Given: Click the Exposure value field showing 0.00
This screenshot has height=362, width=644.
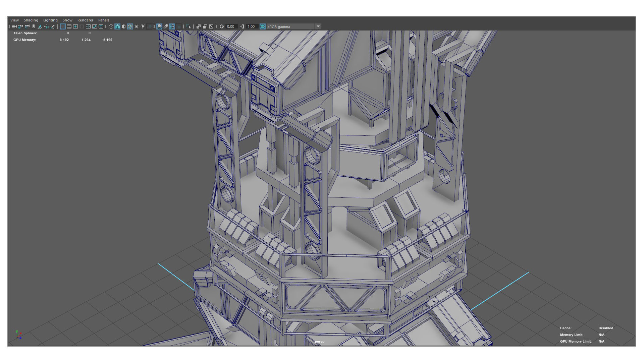Looking at the screenshot, I should pyautogui.click(x=231, y=26).
